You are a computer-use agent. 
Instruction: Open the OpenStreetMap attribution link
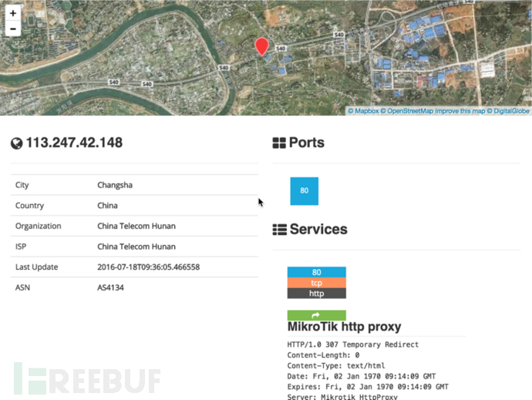coord(410,111)
